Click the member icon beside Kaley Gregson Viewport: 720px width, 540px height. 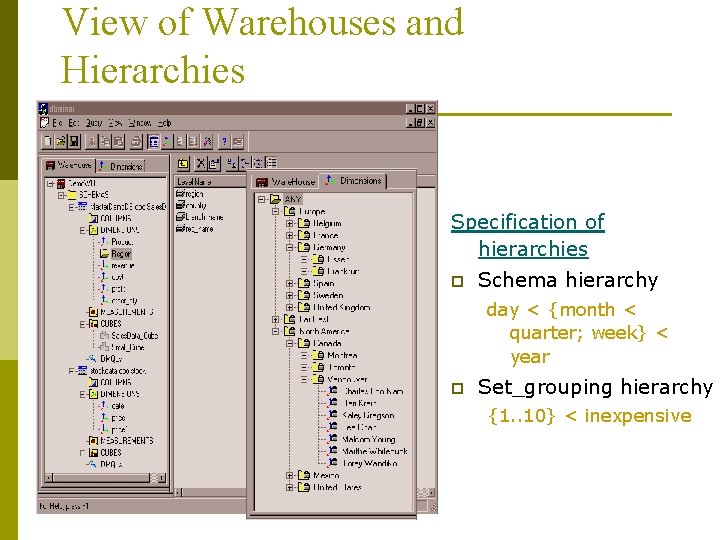coord(333,415)
